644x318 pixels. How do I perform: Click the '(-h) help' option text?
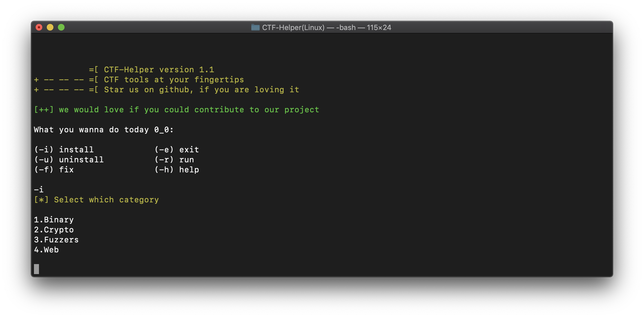pyautogui.click(x=177, y=170)
